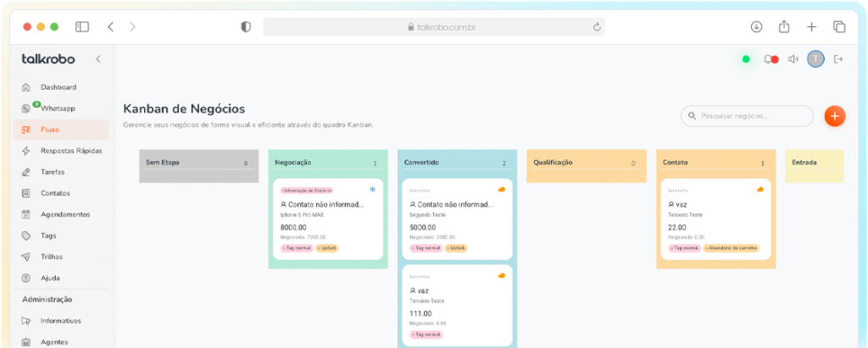The height and width of the screenshot is (348, 868).
Task: Toggle the sound speaker icon
Action: point(793,59)
